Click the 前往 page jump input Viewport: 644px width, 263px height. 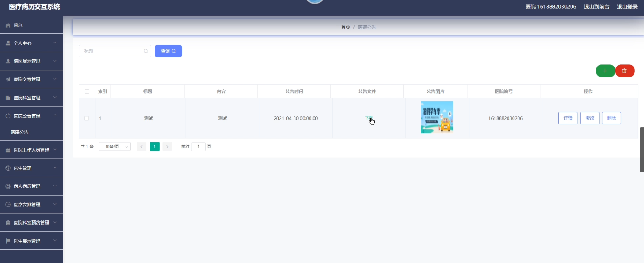pyautogui.click(x=199, y=147)
